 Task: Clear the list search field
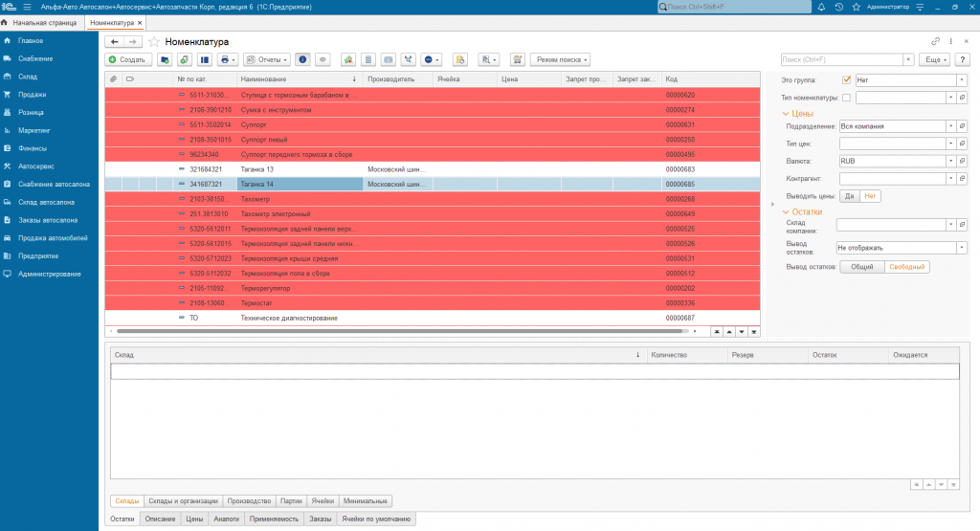click(x=909, y=60)
